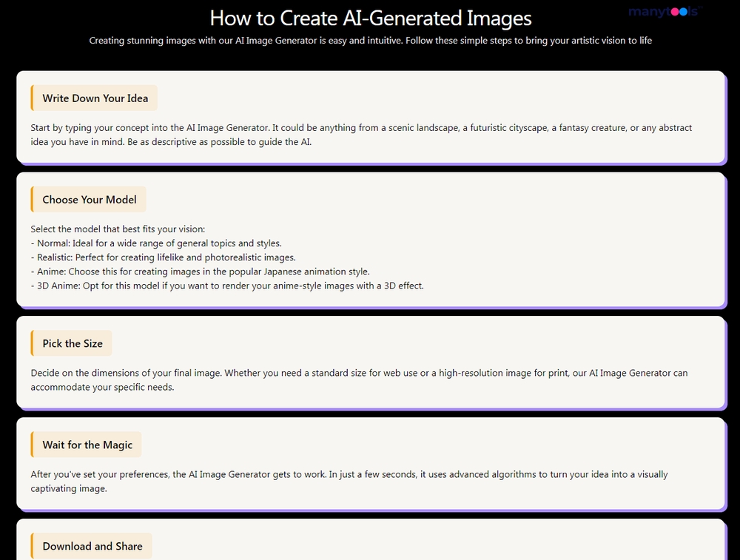Click the How to Create AI-Generated Images title
The height and width of the screenshot is (560, 740).
pos(371,18)
